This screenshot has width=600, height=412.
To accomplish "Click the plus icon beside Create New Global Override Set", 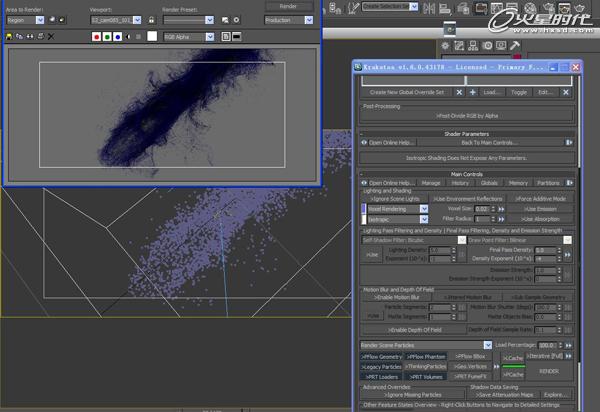I will pos(473,91).
